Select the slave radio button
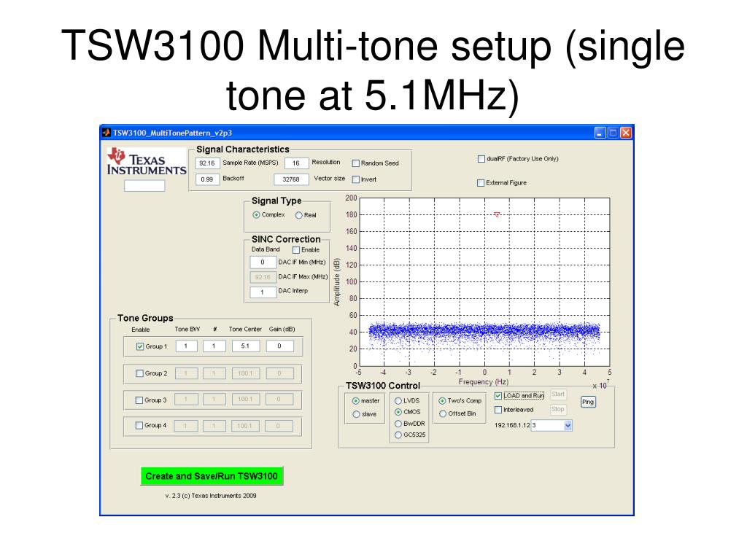This screenshot has height=560, width=747. point(356,415)
